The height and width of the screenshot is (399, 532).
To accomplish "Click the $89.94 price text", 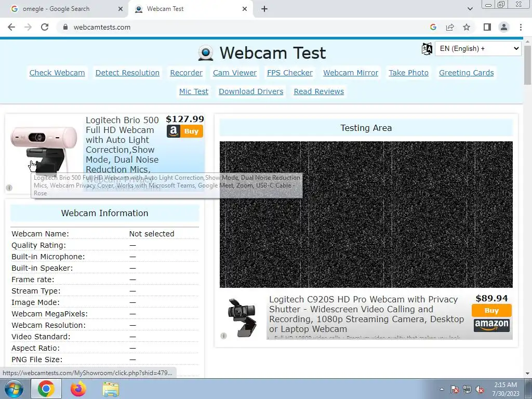I will [491, 298].
